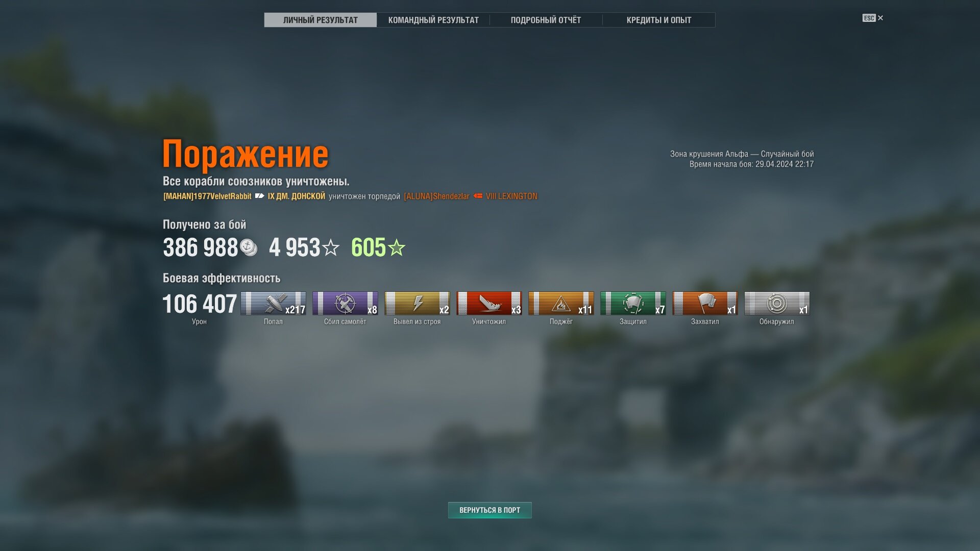Image resolution: width=980 pixels, height=551 pixels.
Task: Select the 'Личный результат' tab
Action: (x=321, y=20)
